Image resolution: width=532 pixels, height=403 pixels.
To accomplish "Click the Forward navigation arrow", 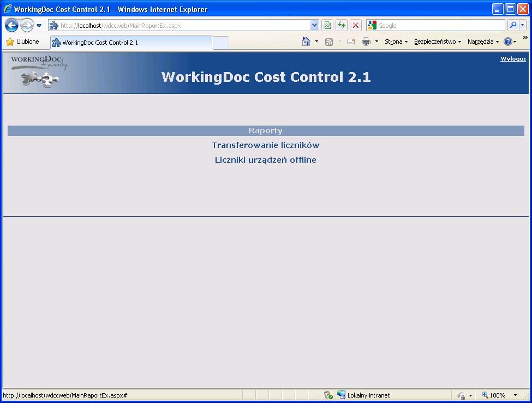I will pos(27,25).
